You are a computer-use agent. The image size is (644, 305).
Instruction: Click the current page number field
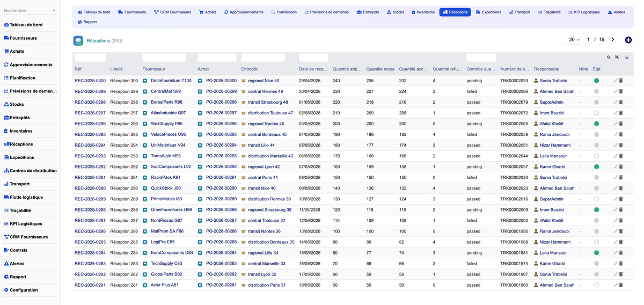click(589, 40)
